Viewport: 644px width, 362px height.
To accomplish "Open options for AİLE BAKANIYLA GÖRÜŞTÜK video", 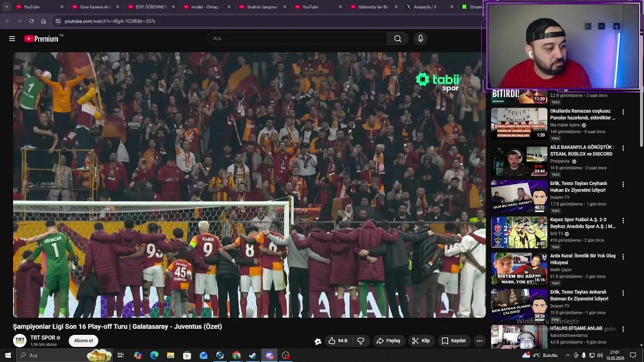I will (623, 148).
